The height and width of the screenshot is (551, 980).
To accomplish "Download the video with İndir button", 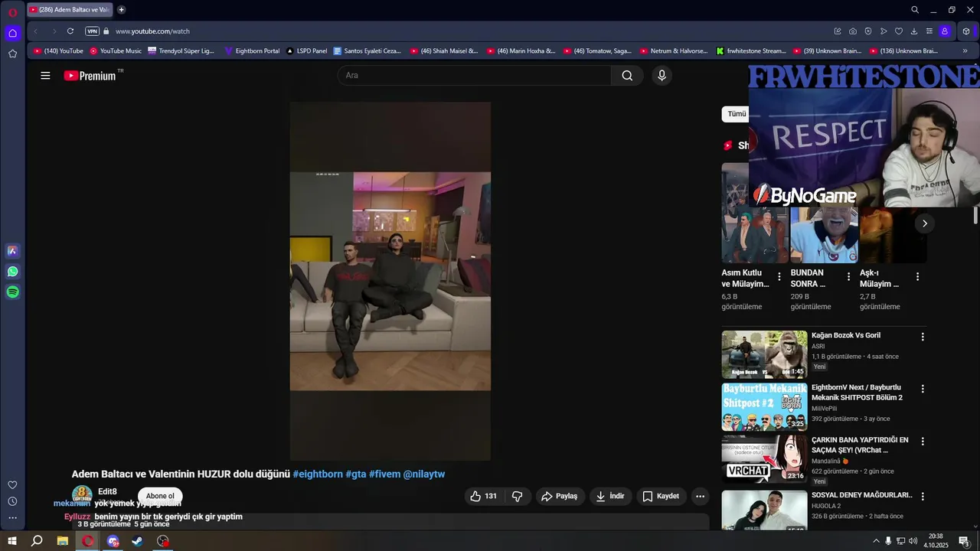I will [x=610, y=496].
